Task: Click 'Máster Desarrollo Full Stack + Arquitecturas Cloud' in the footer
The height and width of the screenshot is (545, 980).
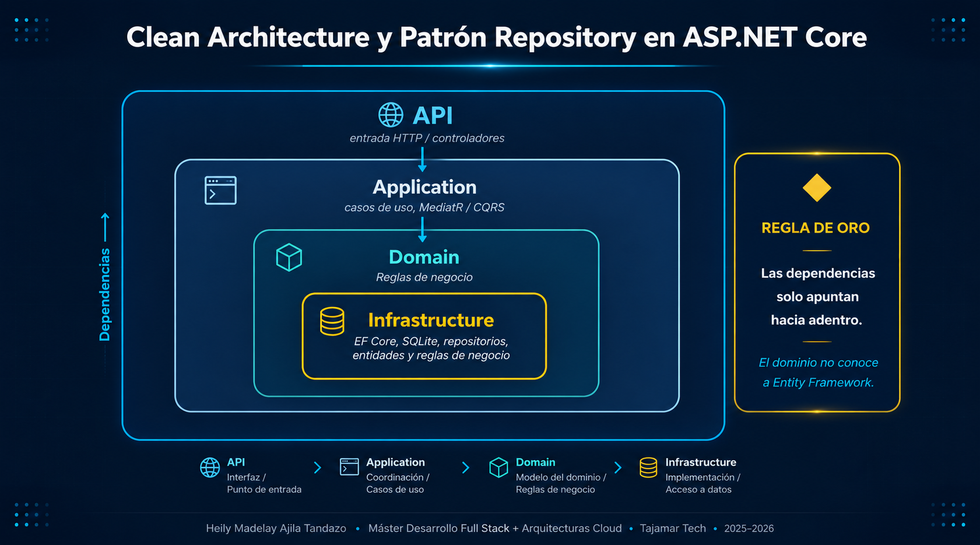Action: pyautogui.click(x=495, y=529)
